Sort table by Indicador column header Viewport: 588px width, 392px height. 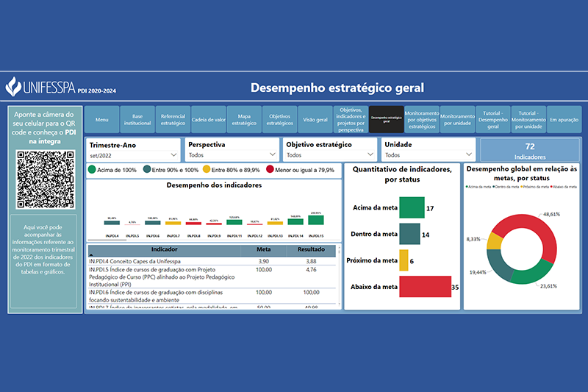164,249
